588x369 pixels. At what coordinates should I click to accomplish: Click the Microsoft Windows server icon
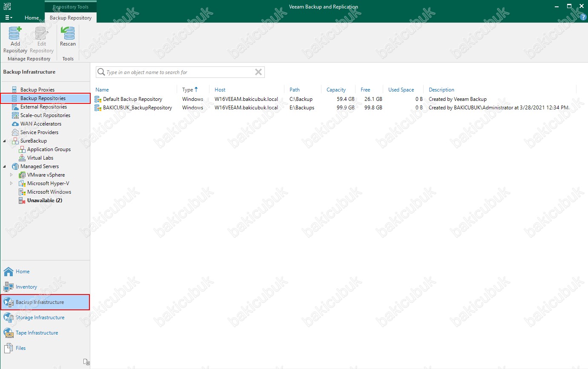coord(22,192)
